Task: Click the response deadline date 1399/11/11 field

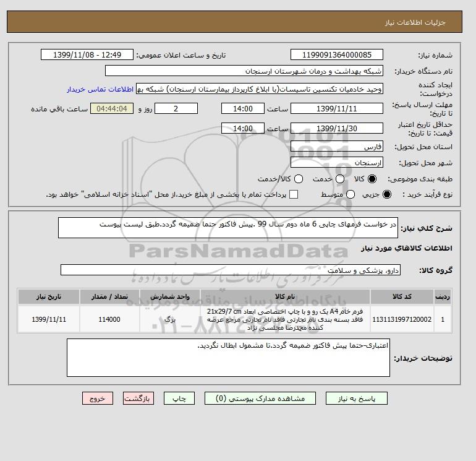Action: pos(337,108)
